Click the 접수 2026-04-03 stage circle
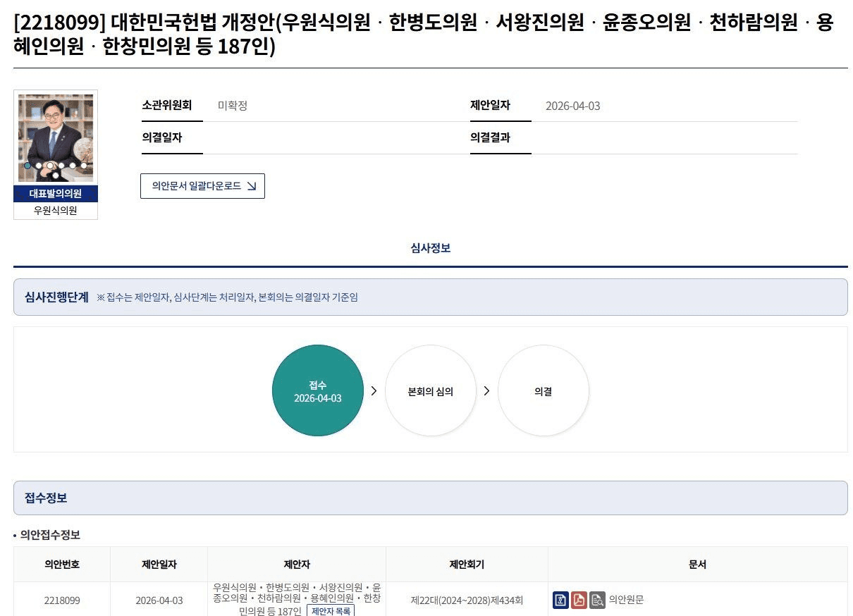 point(317,390)
